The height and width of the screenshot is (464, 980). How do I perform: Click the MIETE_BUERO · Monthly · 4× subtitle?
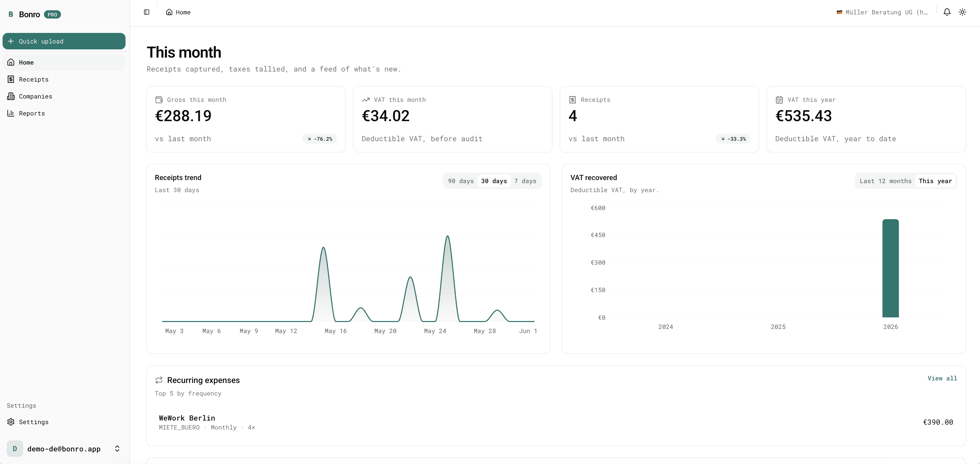click(x=207, y=427)
